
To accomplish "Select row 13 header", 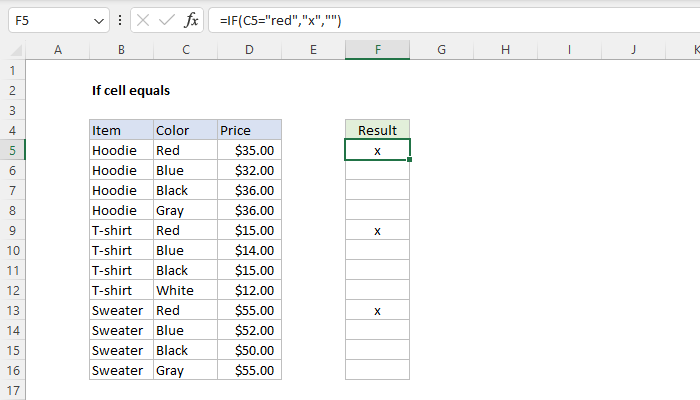I will 13,310.
